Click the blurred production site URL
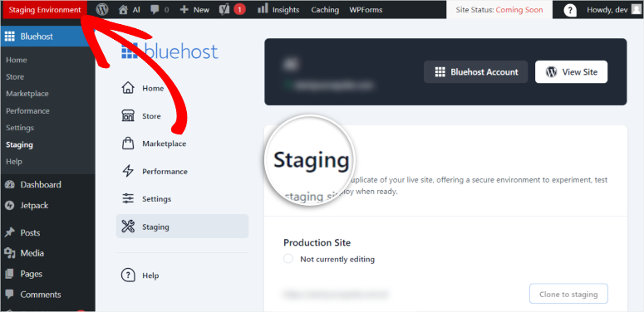Image resolution: width=644 pixels, height=312 pixels. [335, 294]
